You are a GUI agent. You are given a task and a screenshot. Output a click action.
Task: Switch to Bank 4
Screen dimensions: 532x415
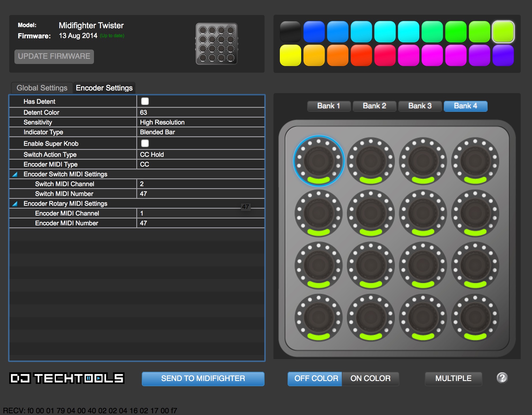tap(465, 106)
